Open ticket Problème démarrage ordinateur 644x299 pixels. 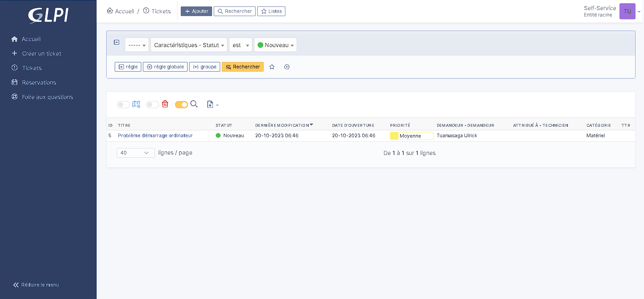[155, 136]
